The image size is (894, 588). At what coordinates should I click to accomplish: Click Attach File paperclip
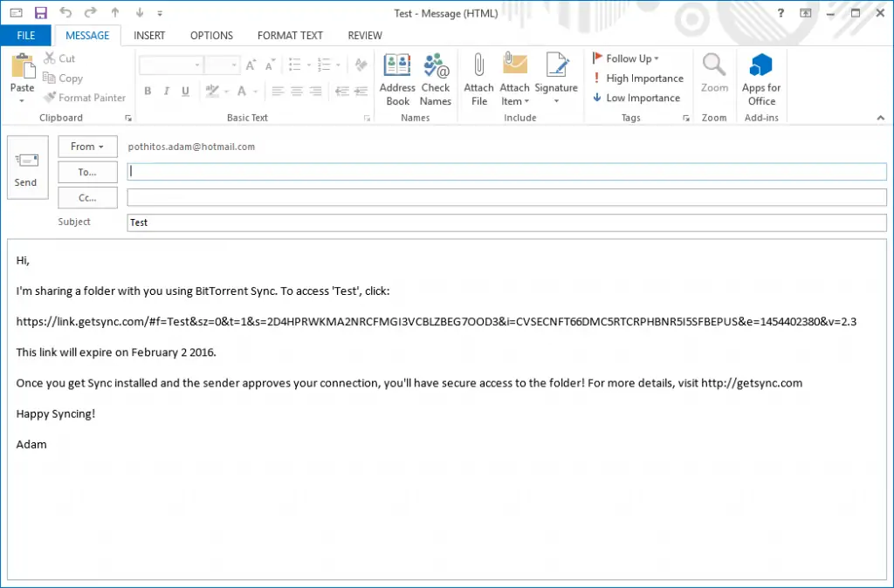coord(479,79)
